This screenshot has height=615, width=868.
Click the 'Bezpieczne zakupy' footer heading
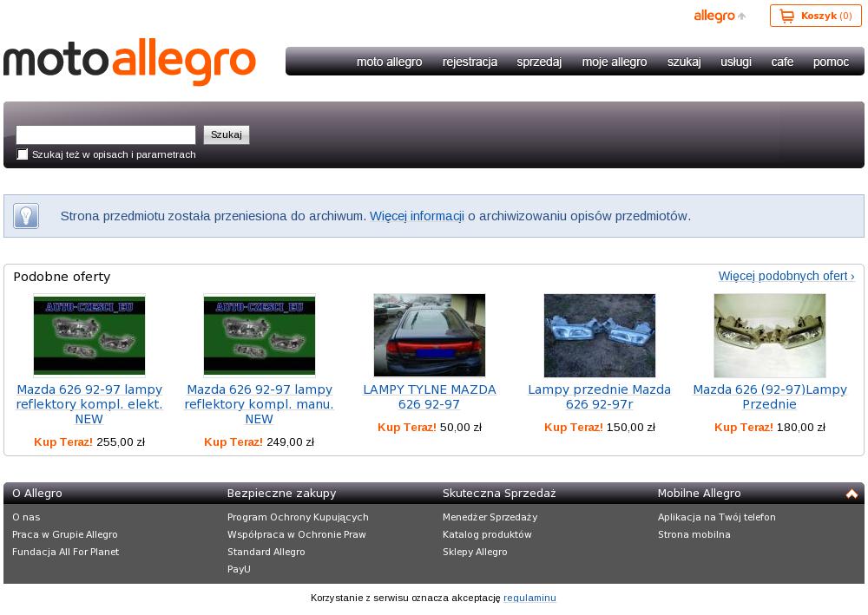click(282, 494)
